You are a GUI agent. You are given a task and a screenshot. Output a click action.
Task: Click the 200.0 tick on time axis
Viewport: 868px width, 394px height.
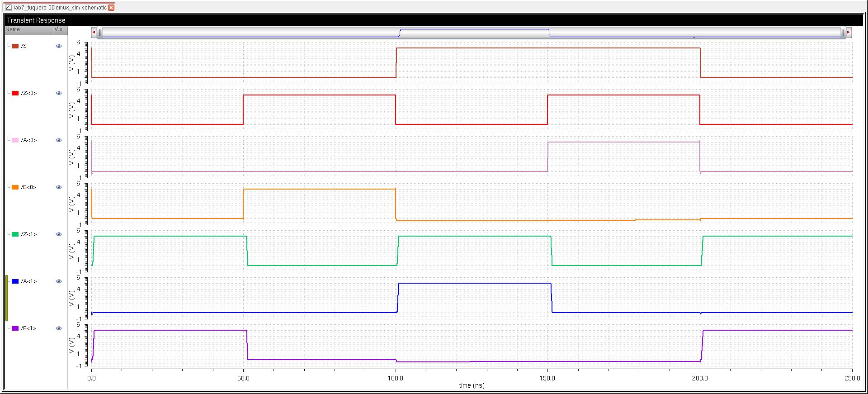pos(700,378)
